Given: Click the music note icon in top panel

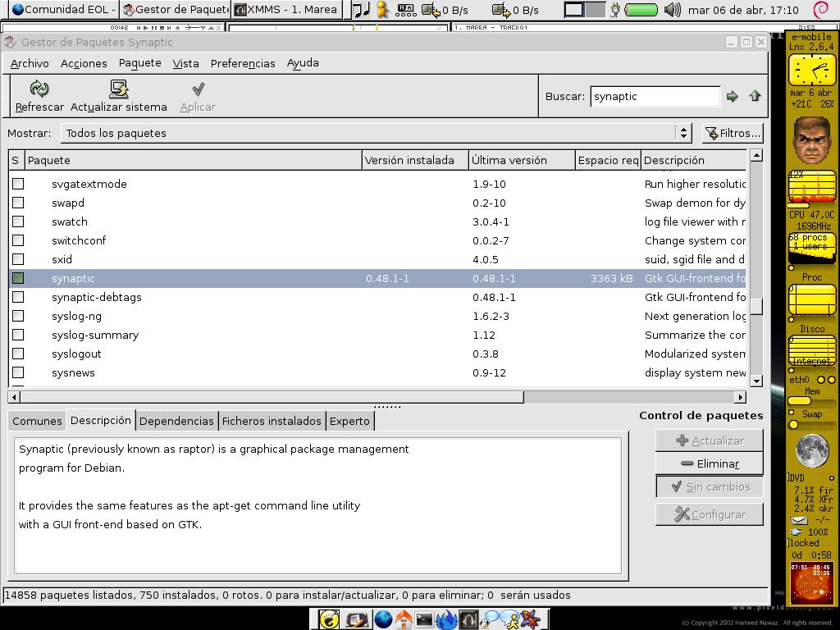Looking at the screenshot, I should (362, 10).
